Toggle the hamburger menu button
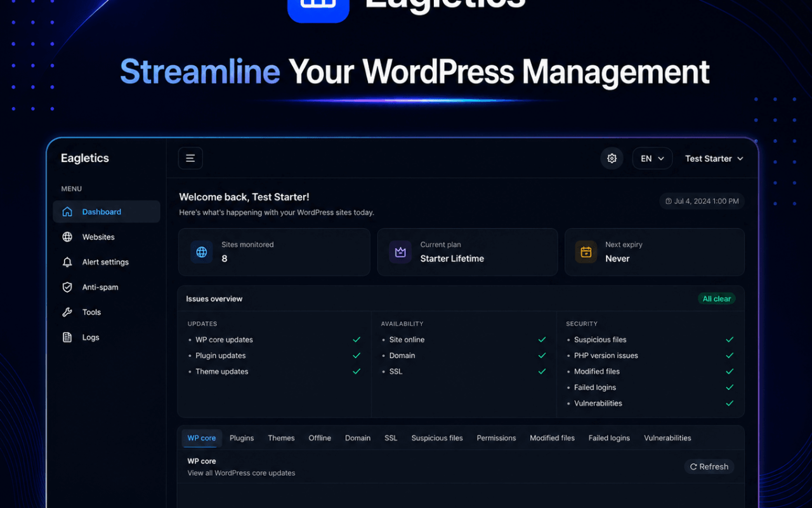812x508 pixels. [x=190, y=158]
